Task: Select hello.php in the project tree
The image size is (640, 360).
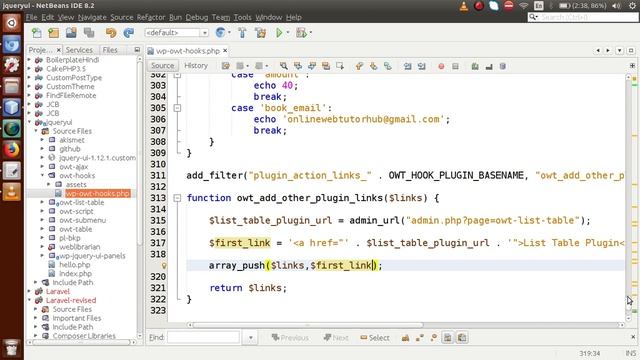Action: (x=74, y=265)
